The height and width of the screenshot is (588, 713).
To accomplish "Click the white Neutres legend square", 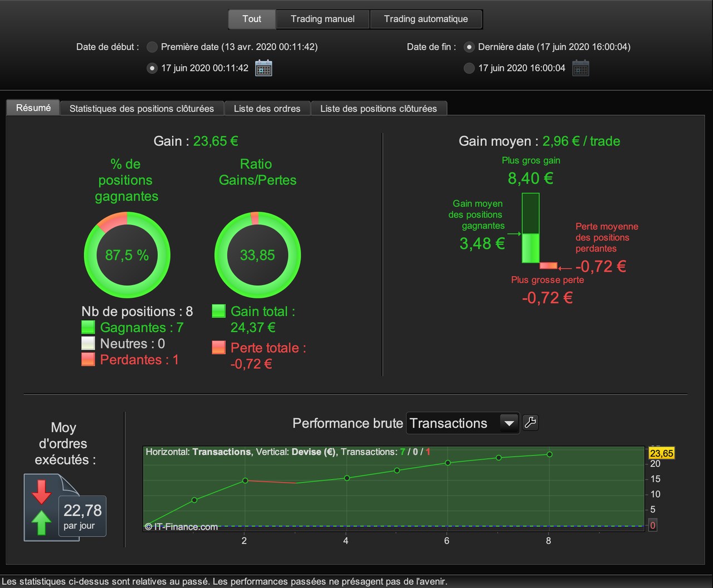I will [88, 343].
